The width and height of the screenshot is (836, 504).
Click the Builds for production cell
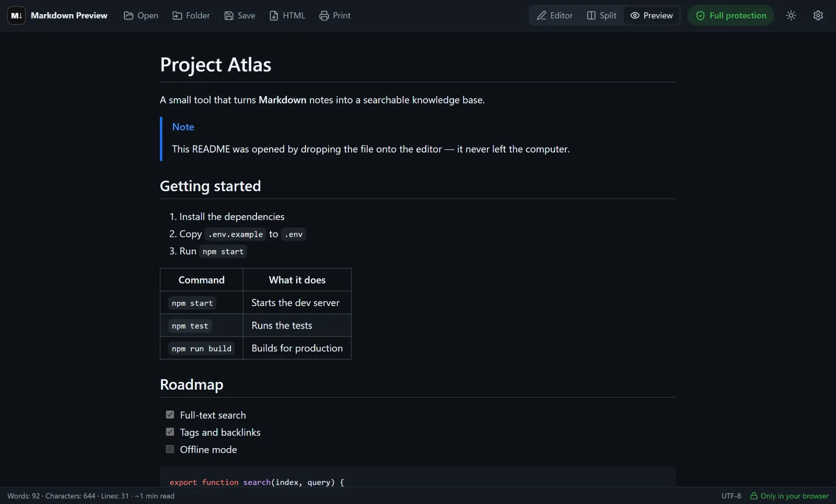[x=297, y=348]
